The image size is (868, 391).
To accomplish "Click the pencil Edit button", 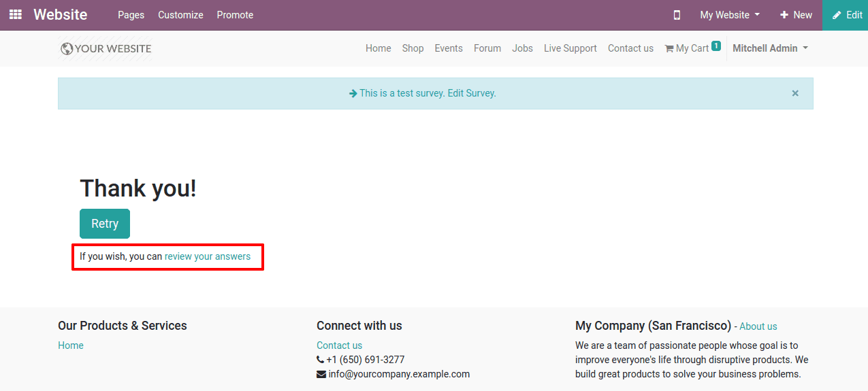I will [847, 15].
